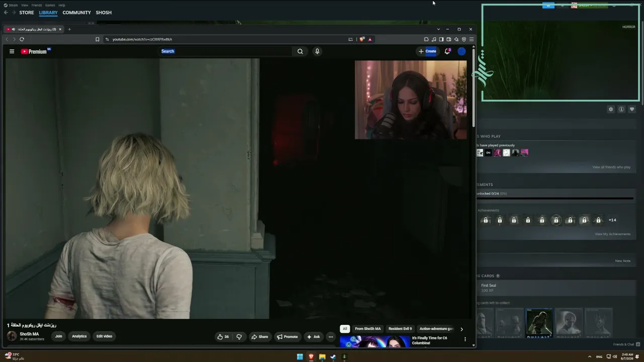The height and width of the screenshot is (362, 644).
Task: Focus the YouTube Search field
Action: [226, 51]
